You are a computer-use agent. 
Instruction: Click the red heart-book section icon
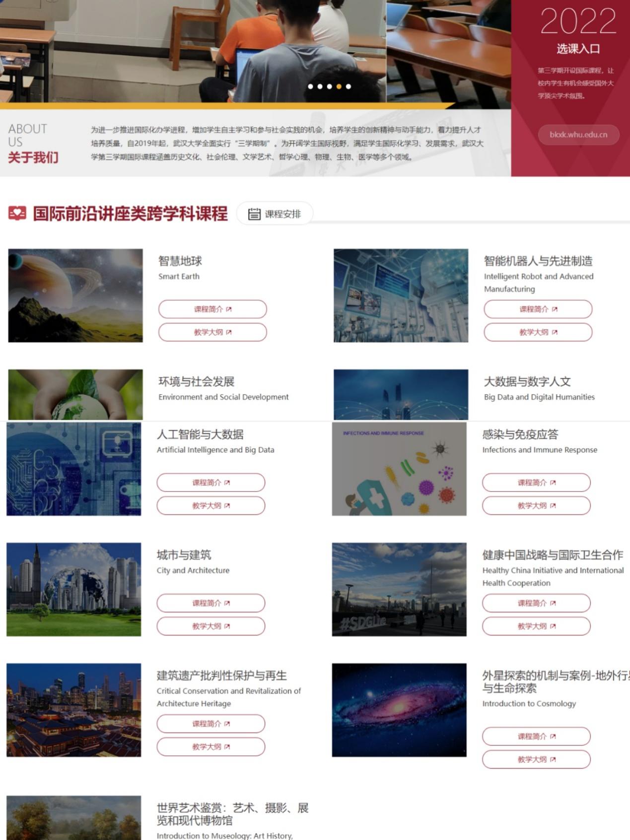point(17,214)
